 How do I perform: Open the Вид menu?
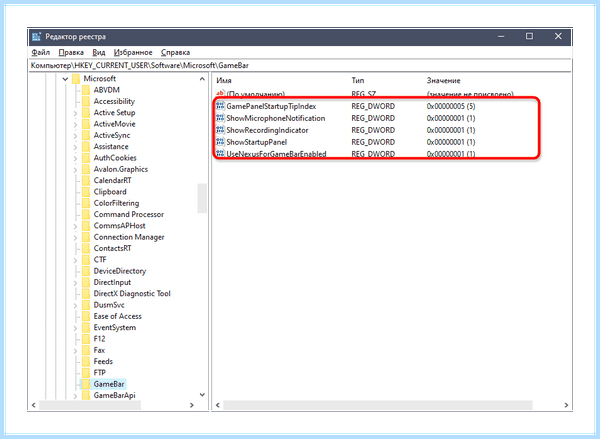[98, 52]
